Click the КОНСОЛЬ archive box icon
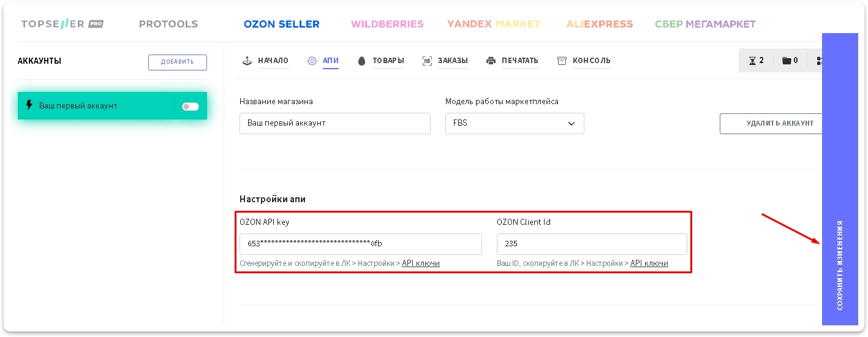 point(562,61)
